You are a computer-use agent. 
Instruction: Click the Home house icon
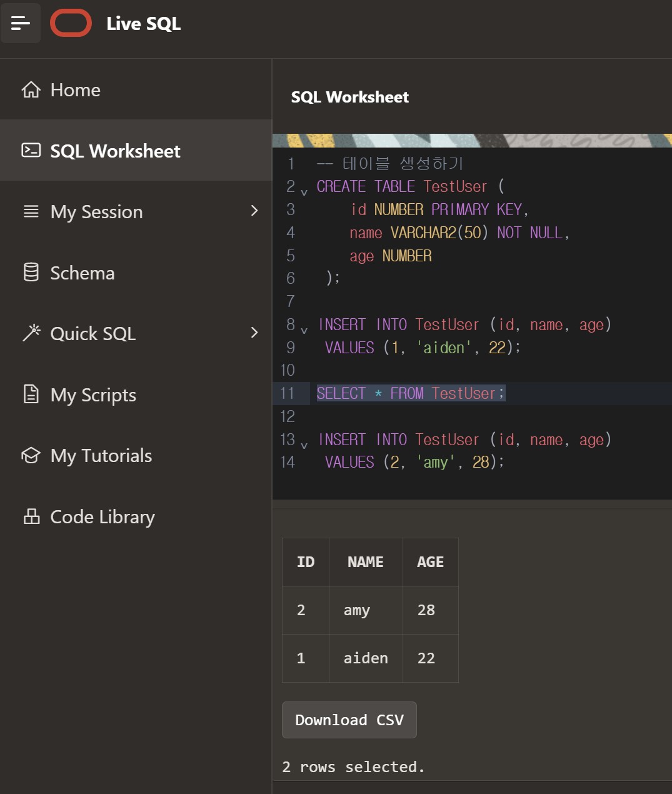(x=31, y=89)
